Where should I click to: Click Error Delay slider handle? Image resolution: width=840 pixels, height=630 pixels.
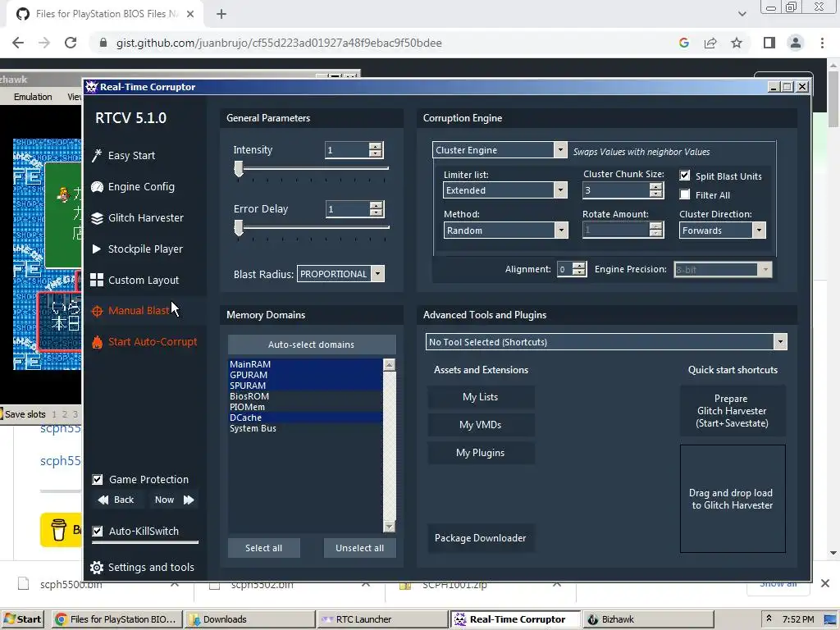239,228
